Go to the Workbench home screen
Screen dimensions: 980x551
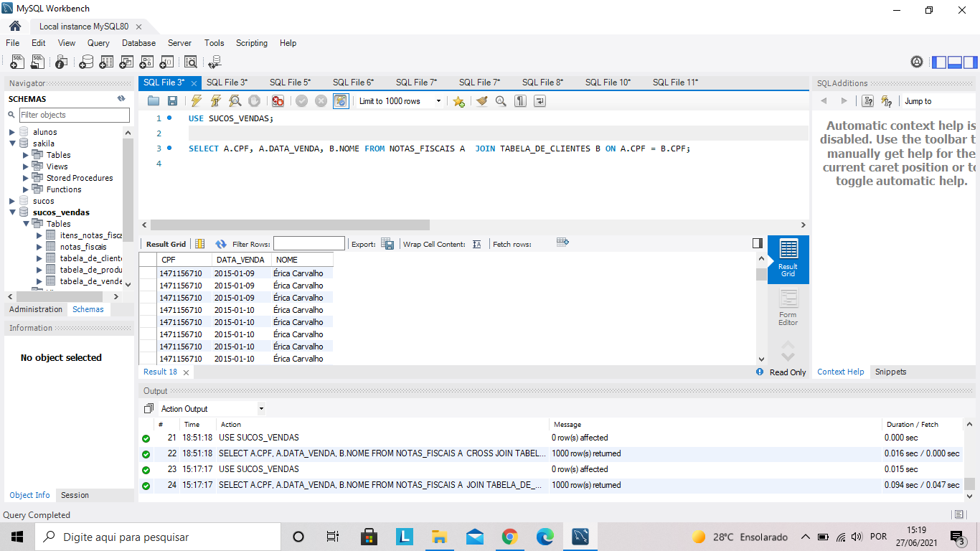coord(14,27)
